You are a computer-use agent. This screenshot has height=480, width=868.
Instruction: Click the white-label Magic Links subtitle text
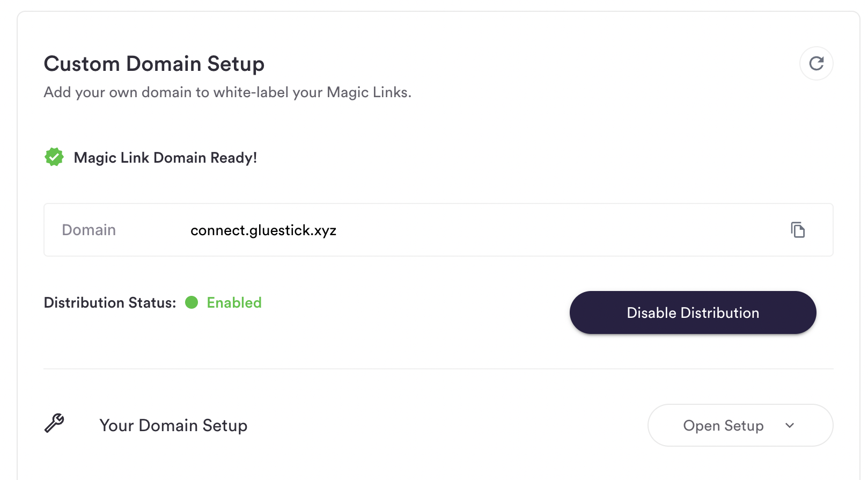coord(227,92)
